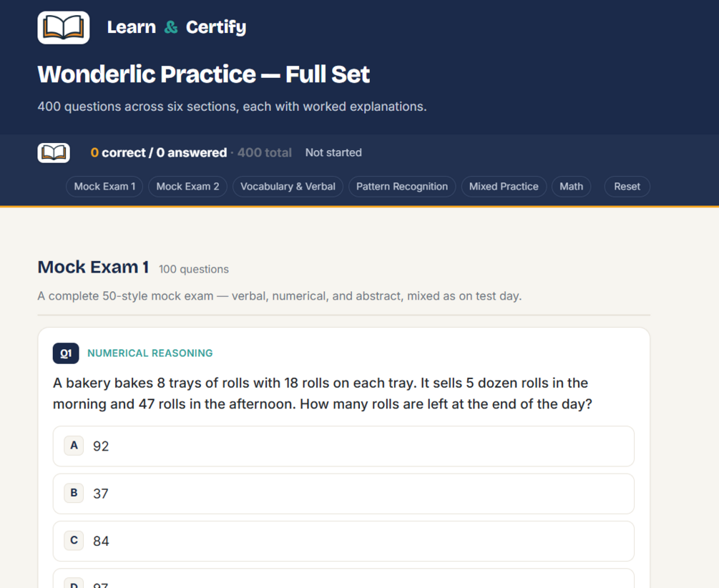Click the Q1 question number badge
This screenshot has width=719, height=588.
coord(66,353)
